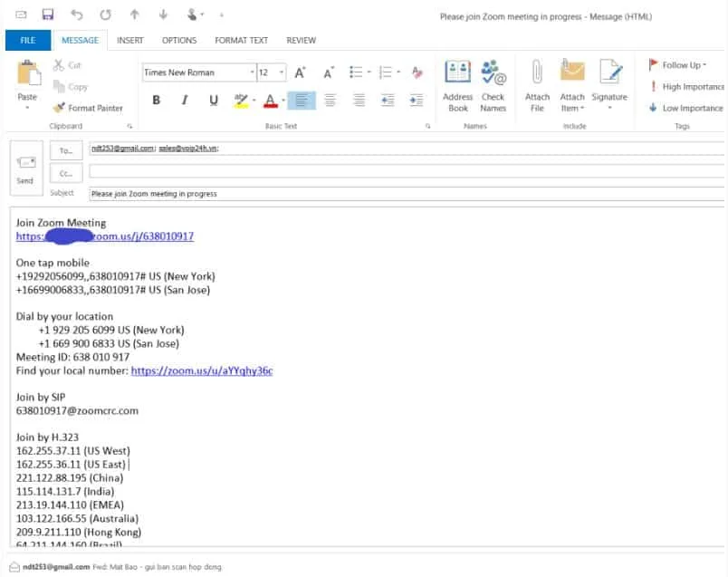Open the font color dropdown arrow
The image size is (728, 577).
[283, 100]
